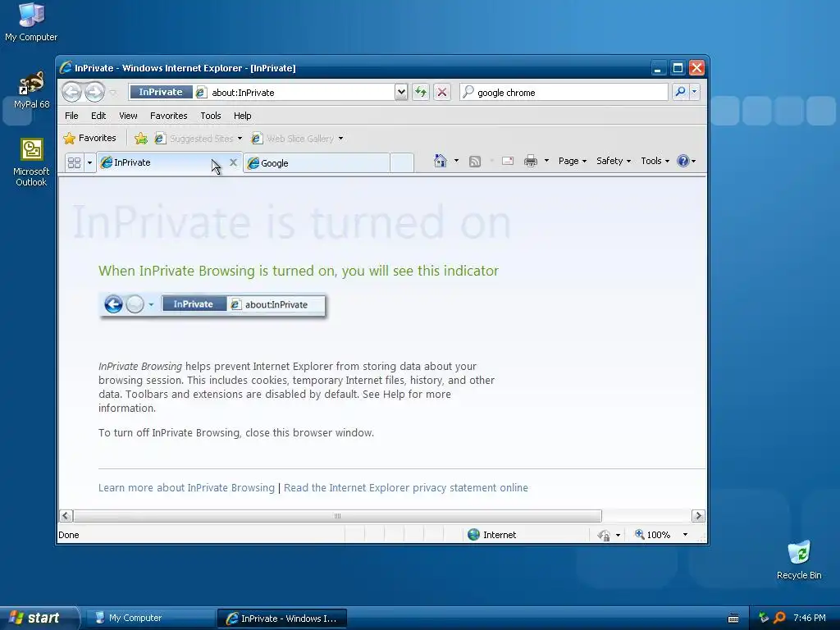The image size is (840, 630).
Task: Open Internet Explorer privacy statement online link
Action: click(406, 488)
